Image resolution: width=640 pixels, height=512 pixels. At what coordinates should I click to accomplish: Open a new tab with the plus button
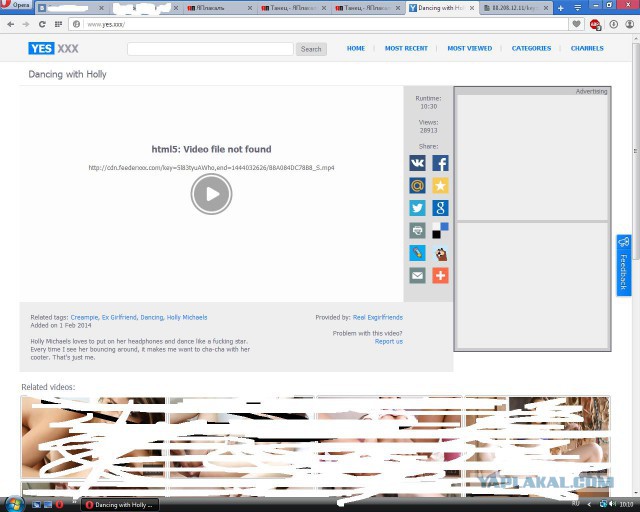click(x=561, y=8)
